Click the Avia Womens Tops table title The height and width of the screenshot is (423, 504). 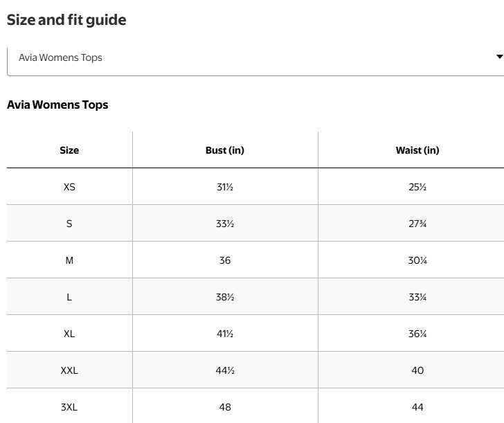coord(57,105)
